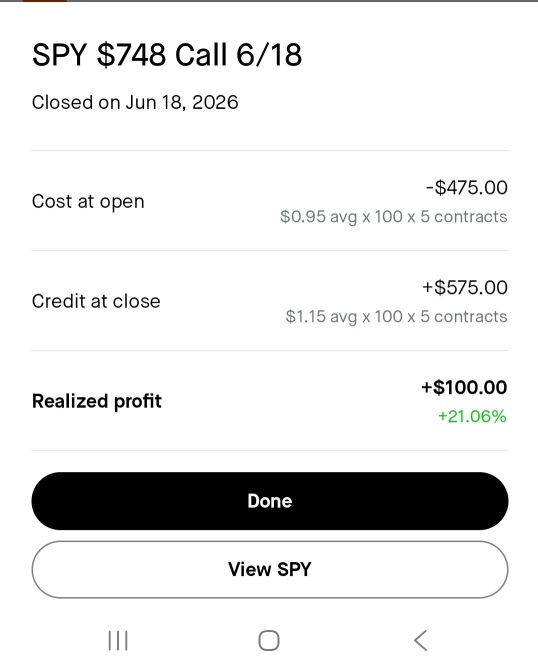
Task: Tap the green +21.06% percentage
Action: [x=472, y=417]
